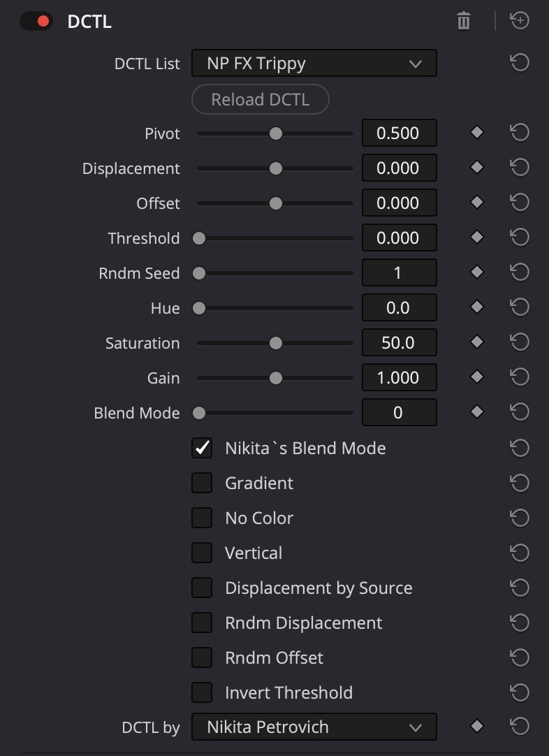Delete the DCTL effect with trash icon
The image size is (549, 756).
coord(464,22)
